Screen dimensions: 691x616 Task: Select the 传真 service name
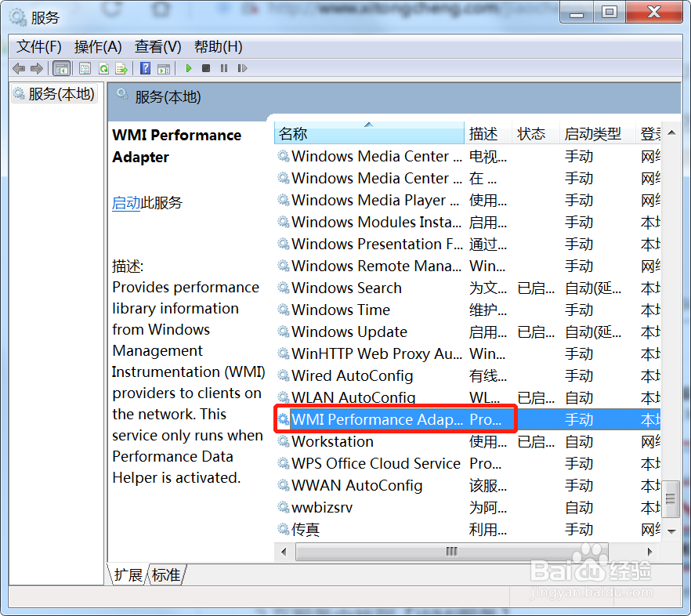[x=306, y=529]
